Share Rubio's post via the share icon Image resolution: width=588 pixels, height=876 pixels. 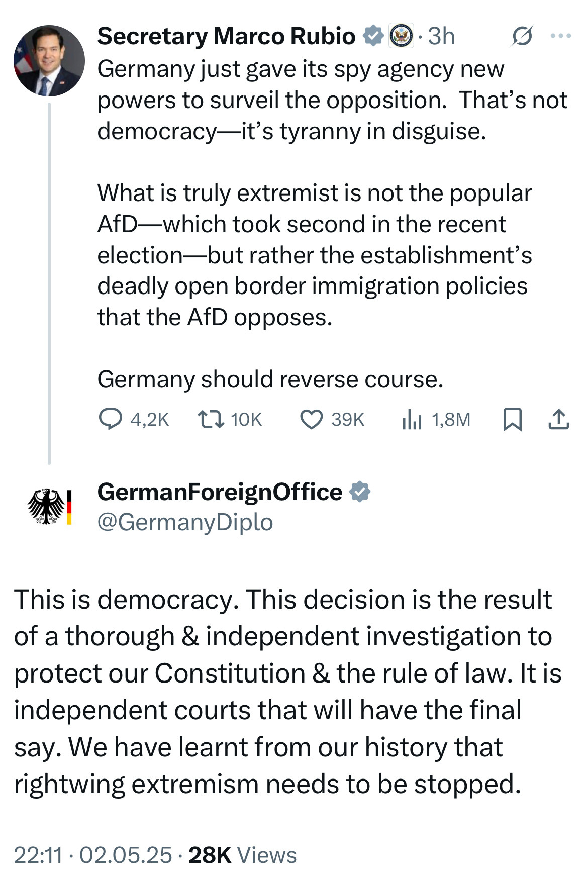tap(558, 419)
